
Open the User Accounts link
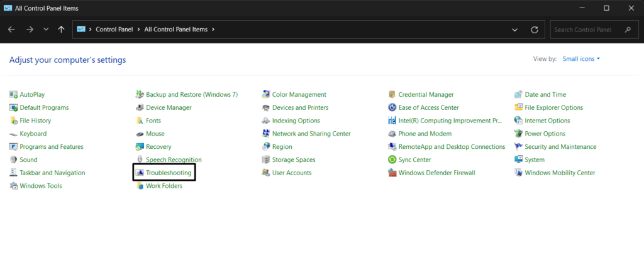pyautogui.click(x=292, y=173)
